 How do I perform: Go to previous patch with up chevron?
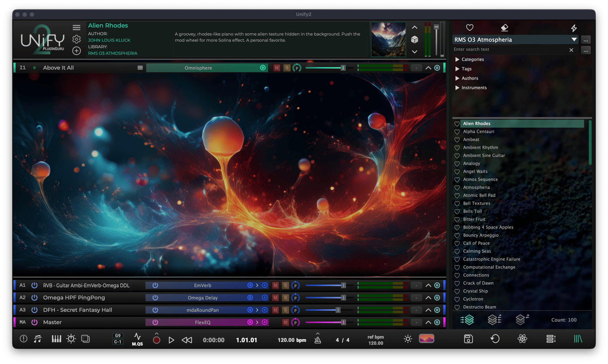point(415,28)
